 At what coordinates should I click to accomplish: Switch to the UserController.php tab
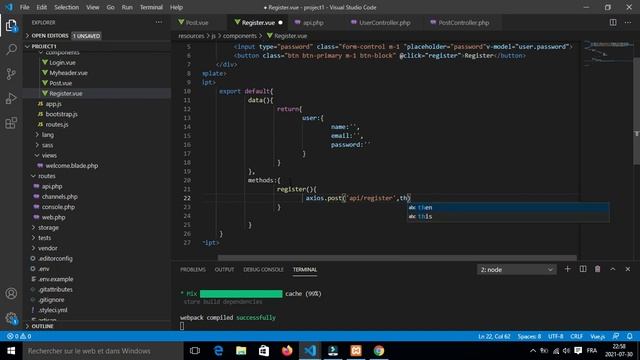[384, 23]
